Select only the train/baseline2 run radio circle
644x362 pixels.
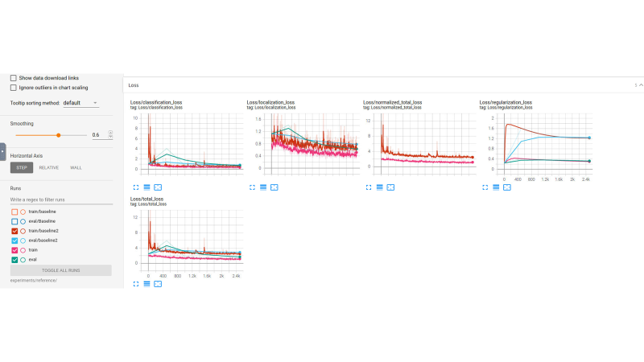(x=23, y=231)
